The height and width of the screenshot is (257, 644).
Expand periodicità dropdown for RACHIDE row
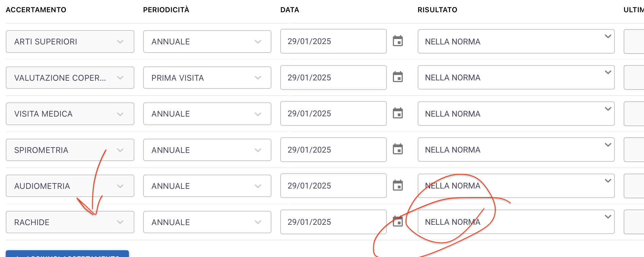click(207, 222)
